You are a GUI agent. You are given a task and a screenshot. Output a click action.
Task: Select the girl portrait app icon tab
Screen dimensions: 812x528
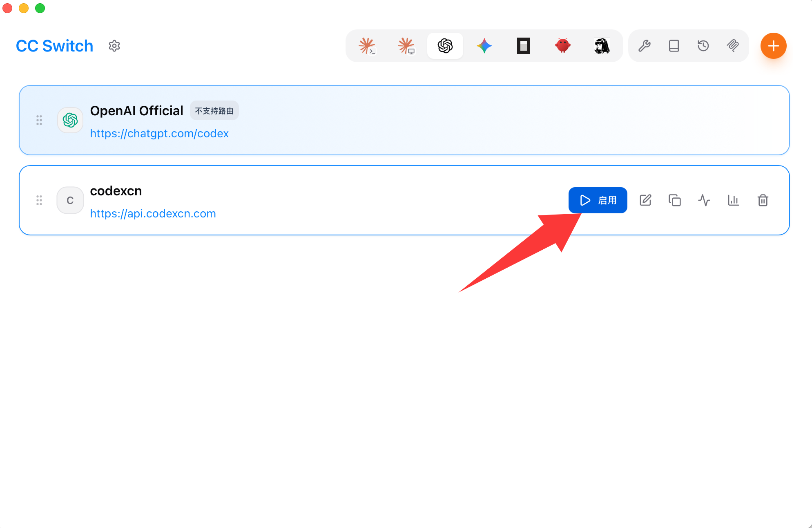(602, 46)
